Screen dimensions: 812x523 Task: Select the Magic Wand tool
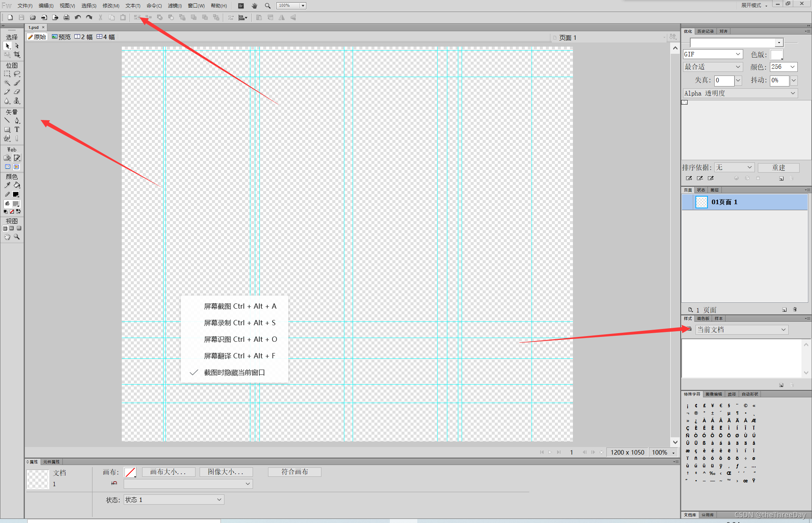point(7,83)
